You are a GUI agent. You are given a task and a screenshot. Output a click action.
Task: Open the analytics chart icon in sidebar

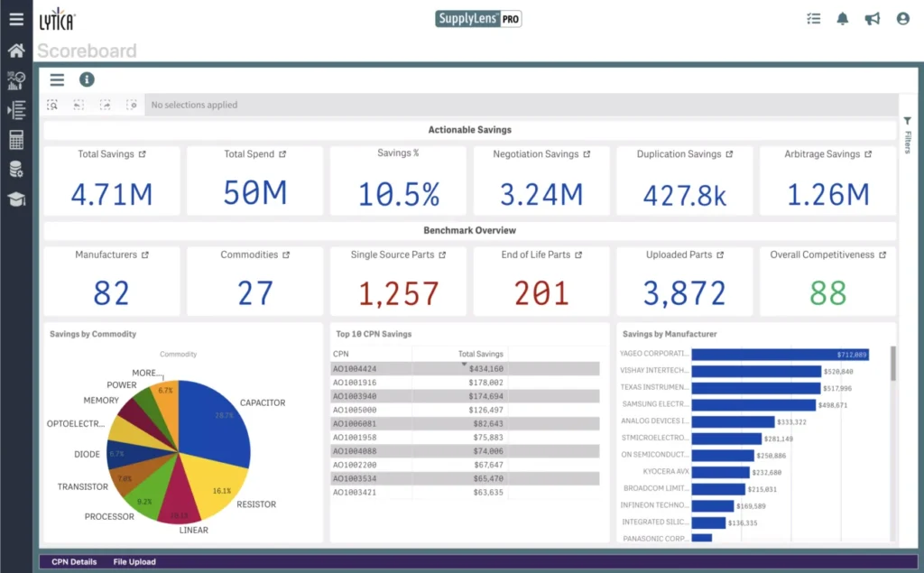tap(16, 80)
